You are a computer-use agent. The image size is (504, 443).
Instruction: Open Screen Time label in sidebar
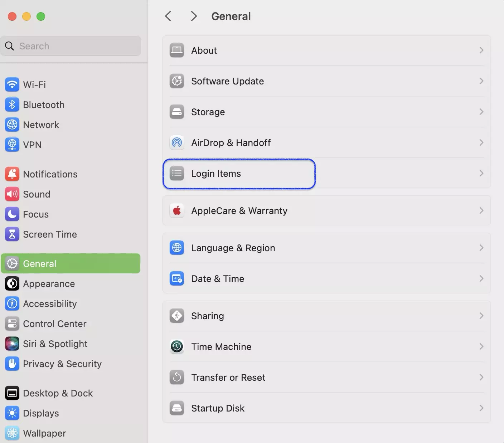point(50,234)
